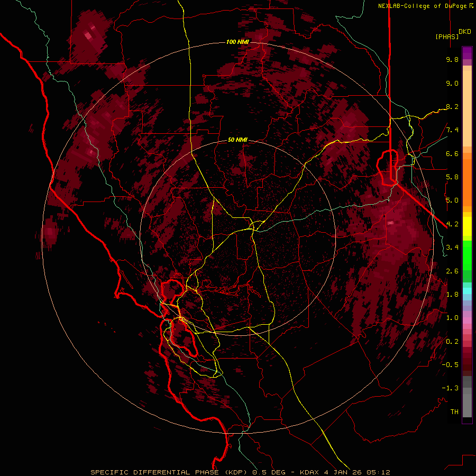
Task: Click the -1.3 scale value
Action: 450,388
